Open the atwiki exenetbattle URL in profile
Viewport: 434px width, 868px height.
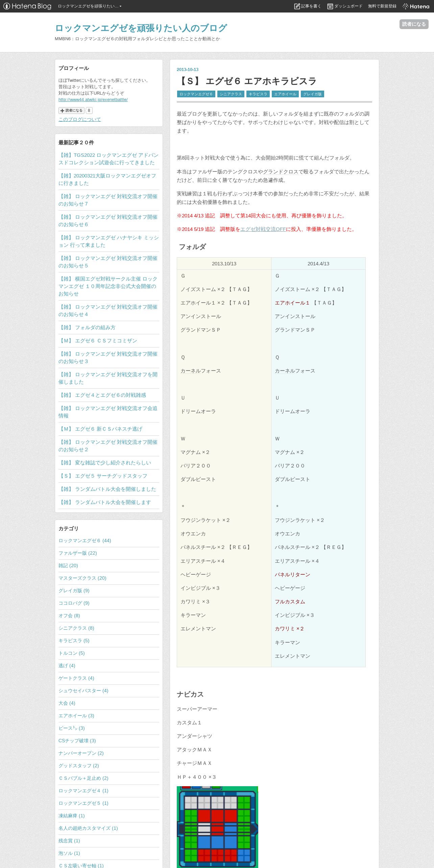click(93, 100)
